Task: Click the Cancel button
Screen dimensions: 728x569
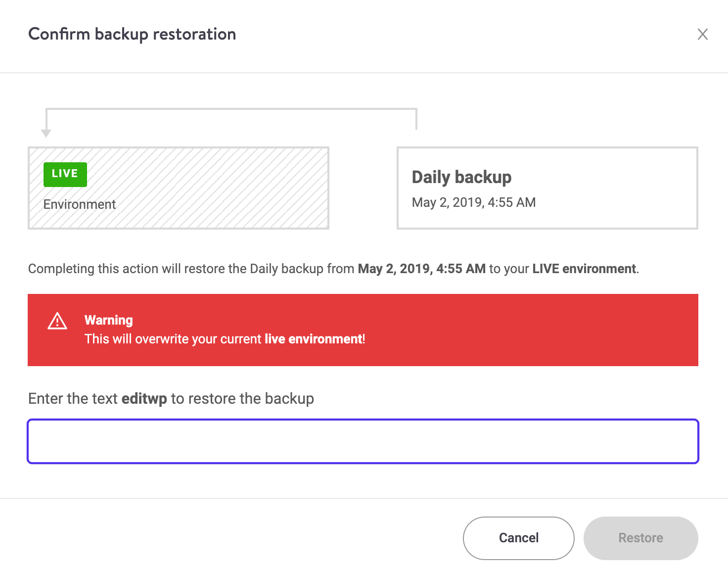Action: pos(518,538)
